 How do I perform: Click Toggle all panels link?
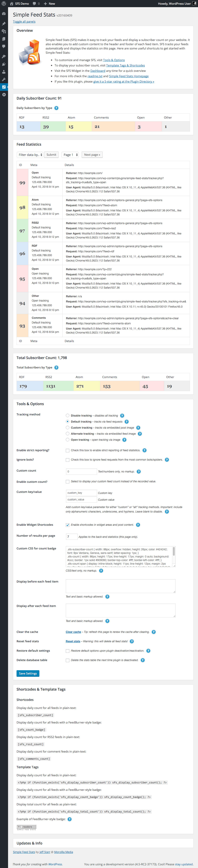pos(24,21)
